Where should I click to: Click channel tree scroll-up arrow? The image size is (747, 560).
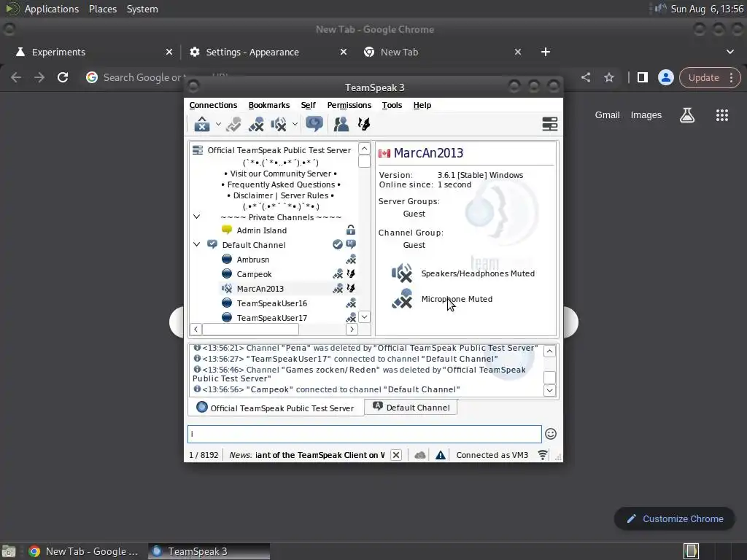[x=365, y=149]
